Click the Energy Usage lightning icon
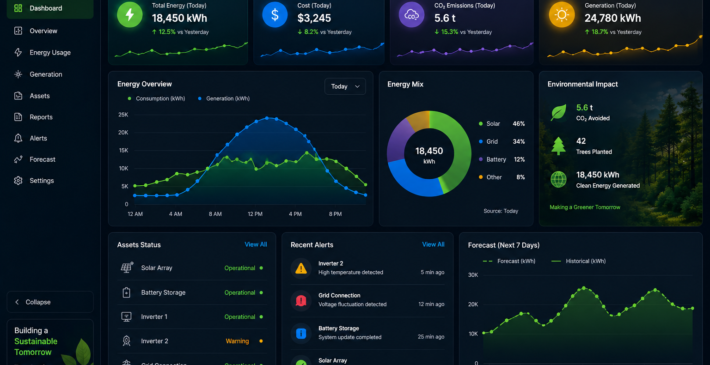This screenshot has height=365, width=710. (18, 53)
